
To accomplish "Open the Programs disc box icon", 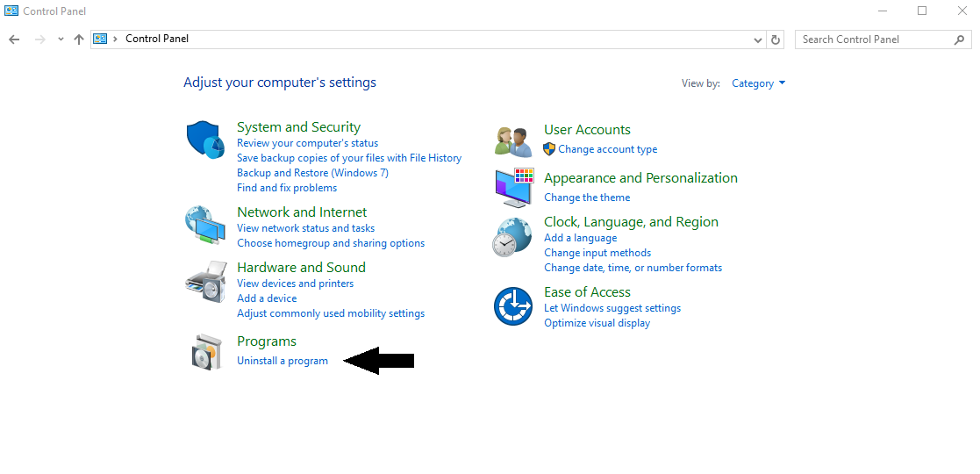I will (206, 352).
